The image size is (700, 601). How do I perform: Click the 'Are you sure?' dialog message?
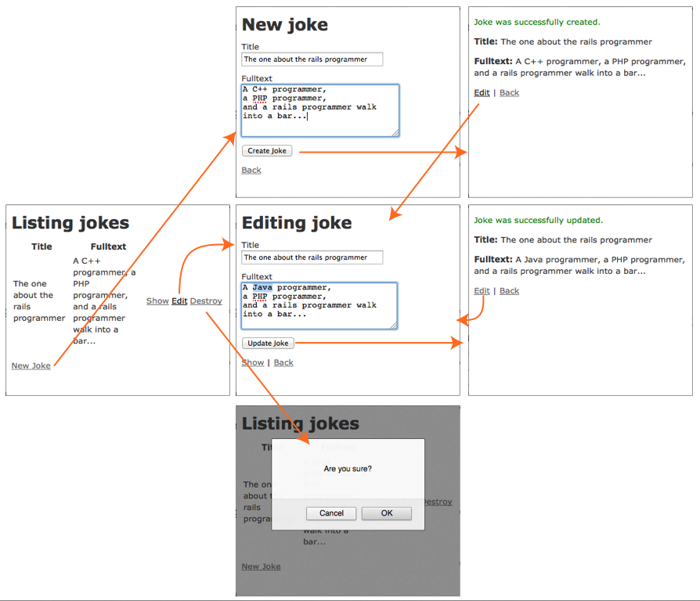click(x=348, y=469)
